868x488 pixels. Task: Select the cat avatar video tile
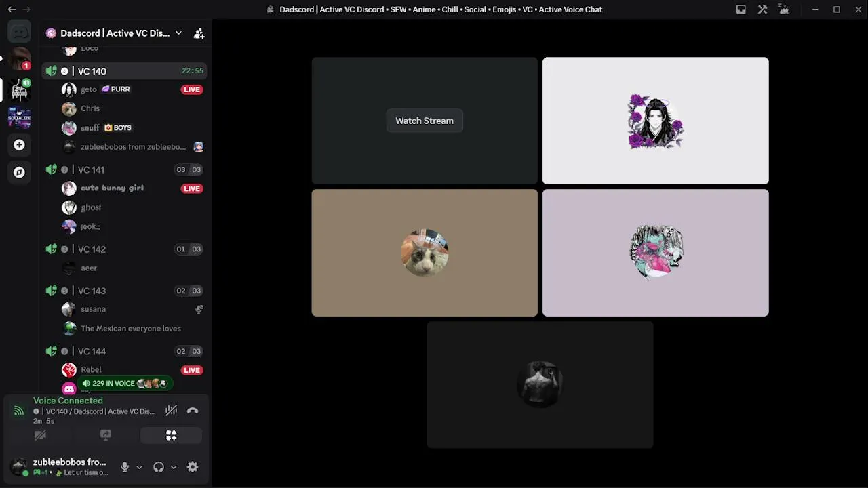pos(425,253)
